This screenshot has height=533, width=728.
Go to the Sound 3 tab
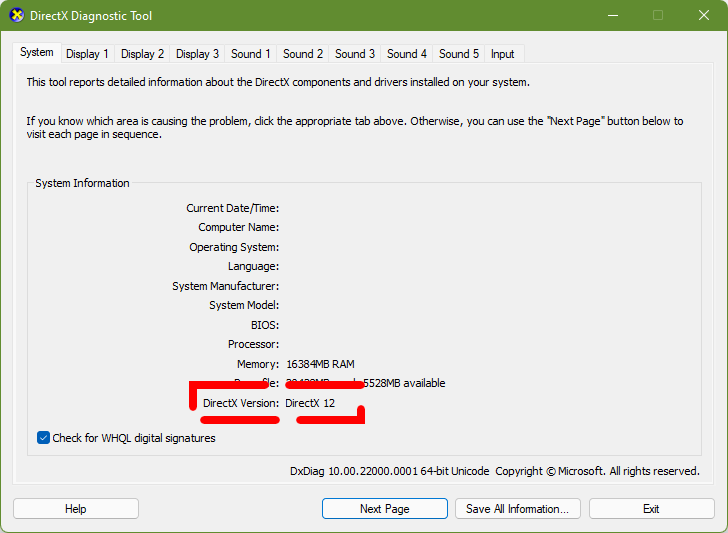[x=355, y=54]
